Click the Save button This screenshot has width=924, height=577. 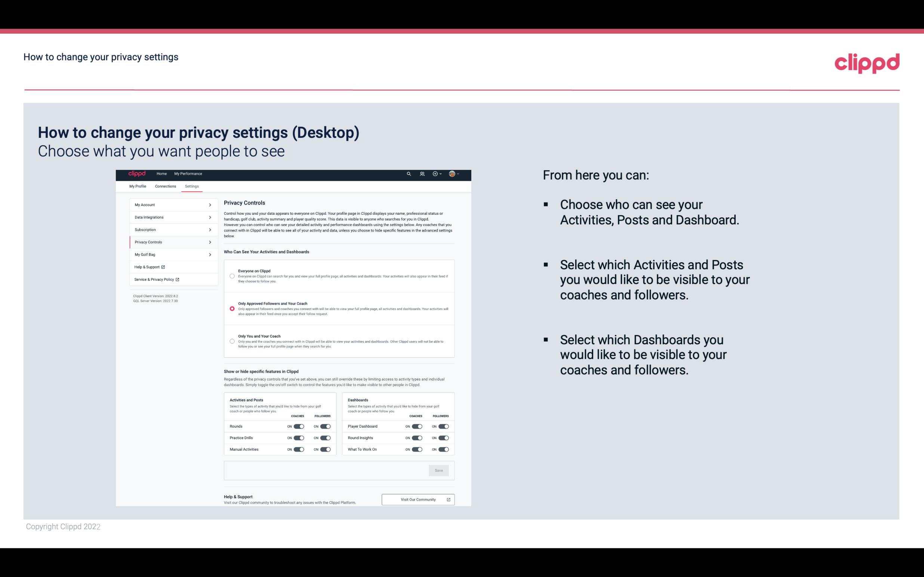[439, 470]
